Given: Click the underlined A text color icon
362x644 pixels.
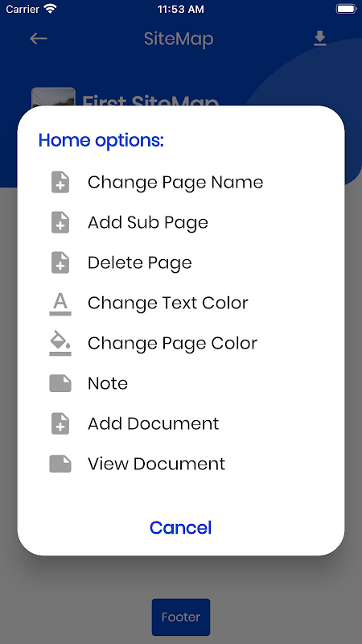Looking at the screenshot, I should pos(60,303).
